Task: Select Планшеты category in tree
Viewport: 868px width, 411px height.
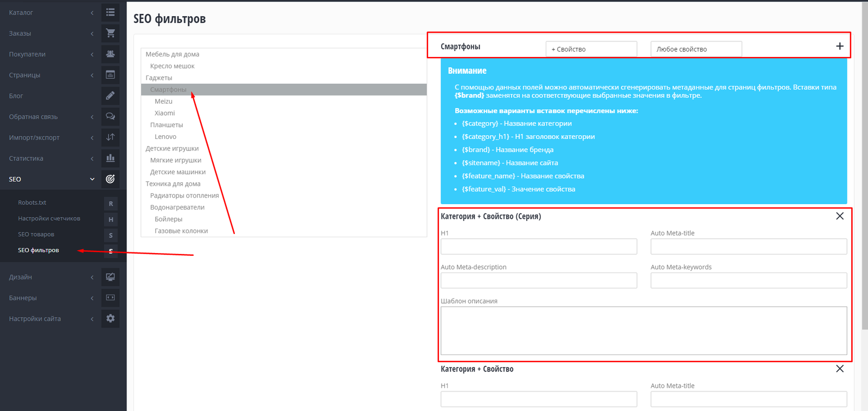Action: (167, 125)
